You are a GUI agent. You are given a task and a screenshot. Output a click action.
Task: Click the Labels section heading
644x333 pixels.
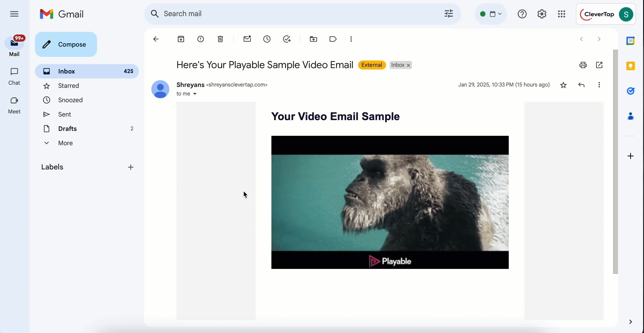pos(52,167)
